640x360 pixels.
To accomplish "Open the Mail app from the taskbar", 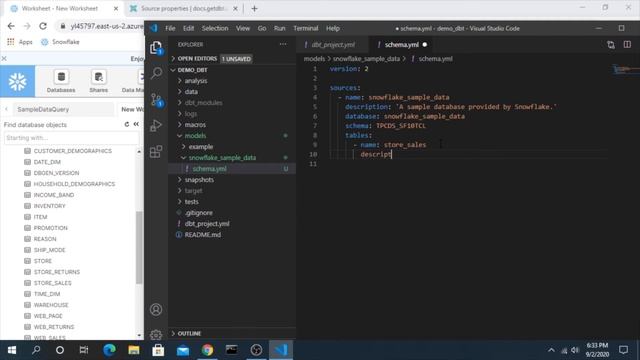I will 183,350.
